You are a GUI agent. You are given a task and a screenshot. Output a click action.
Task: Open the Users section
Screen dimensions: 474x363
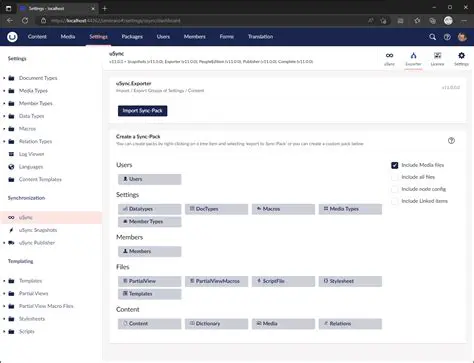click(163, 37)
